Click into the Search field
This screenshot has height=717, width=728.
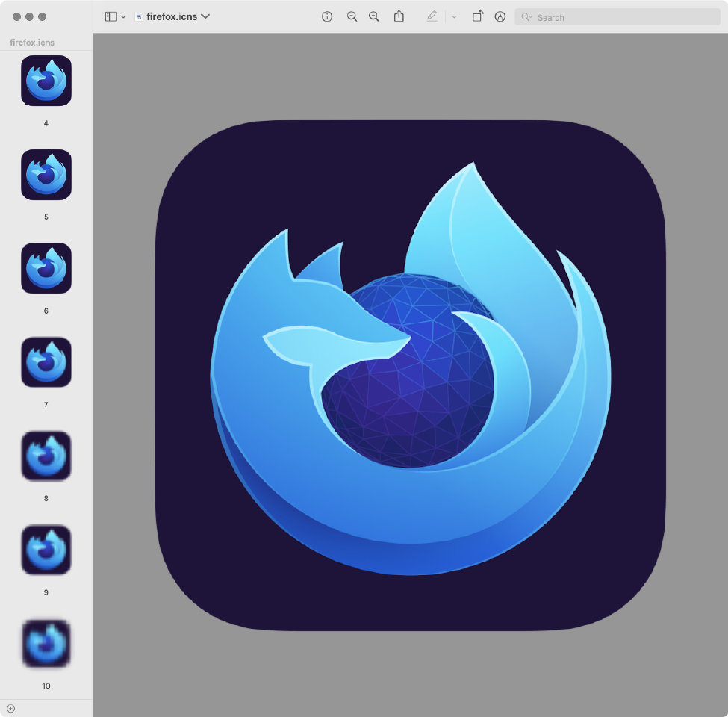pos(623,17)
